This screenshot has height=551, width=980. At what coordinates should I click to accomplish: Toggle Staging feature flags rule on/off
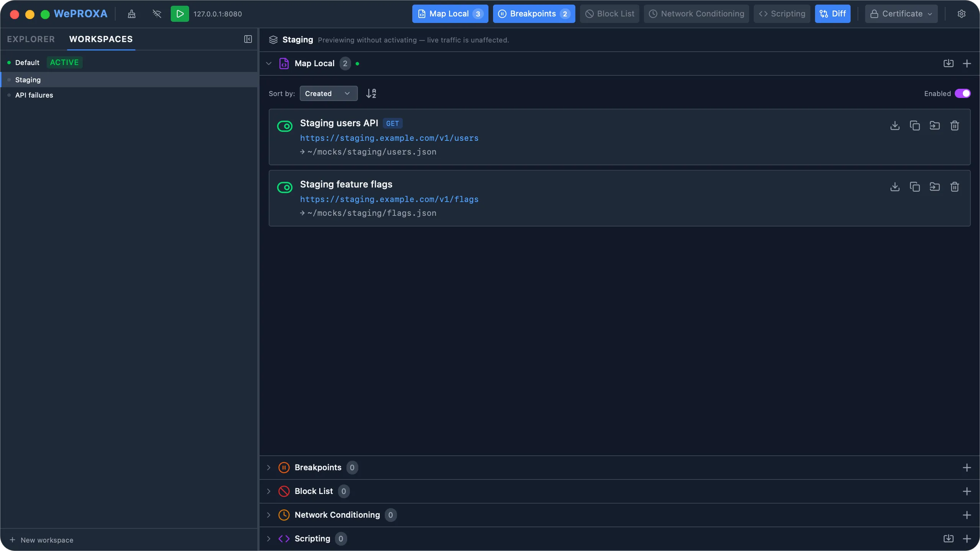pos(284,187)
